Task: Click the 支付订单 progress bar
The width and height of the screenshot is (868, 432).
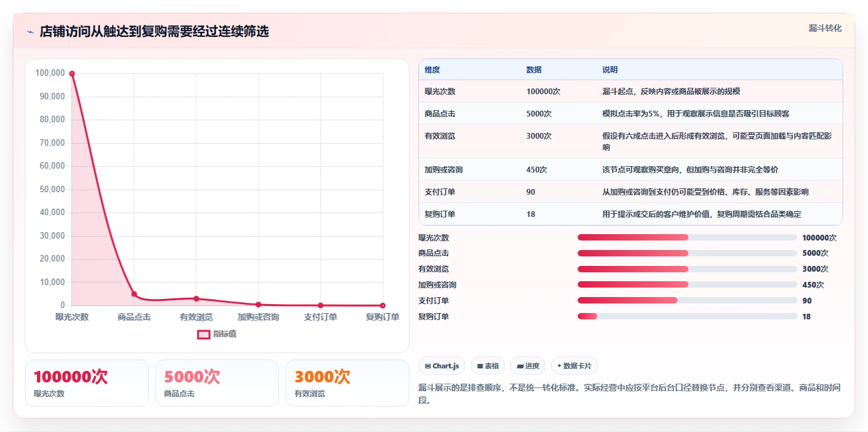Action: [x=687, y=300]
